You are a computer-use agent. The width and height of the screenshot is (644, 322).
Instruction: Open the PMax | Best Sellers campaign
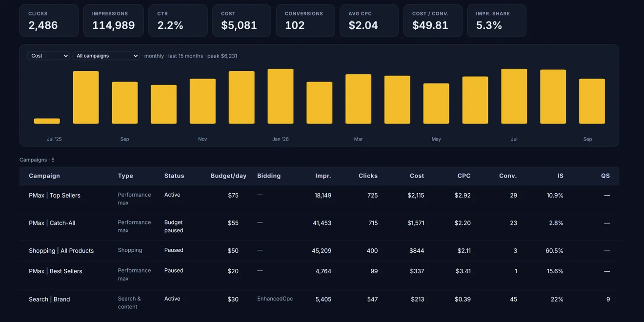point(56,271)
